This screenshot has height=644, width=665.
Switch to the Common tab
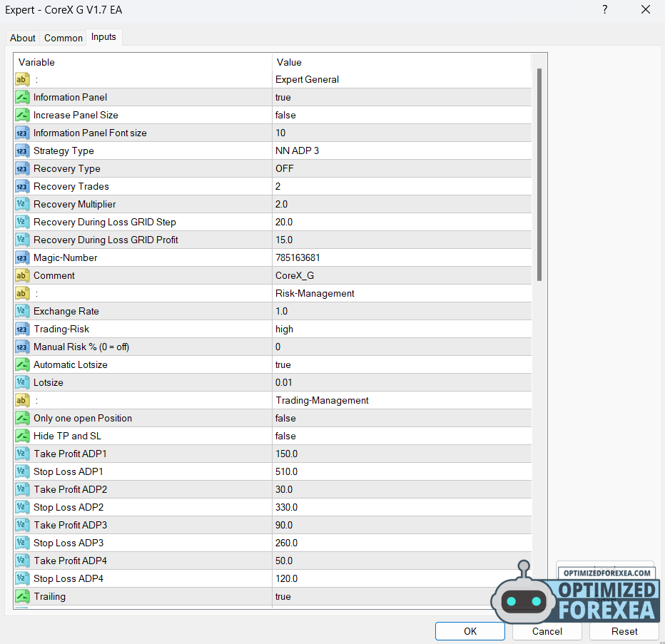point(64,38)
